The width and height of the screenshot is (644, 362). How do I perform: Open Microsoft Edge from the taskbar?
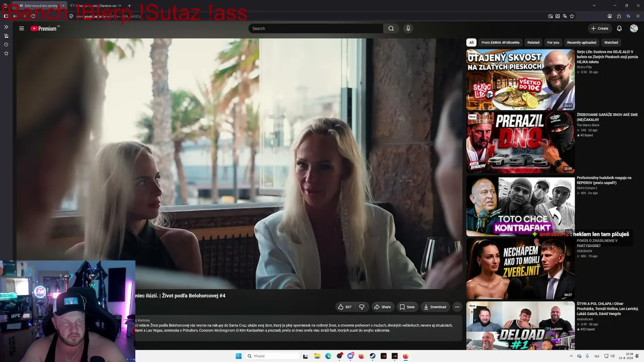pyautogui.click(x=328, y=356)
